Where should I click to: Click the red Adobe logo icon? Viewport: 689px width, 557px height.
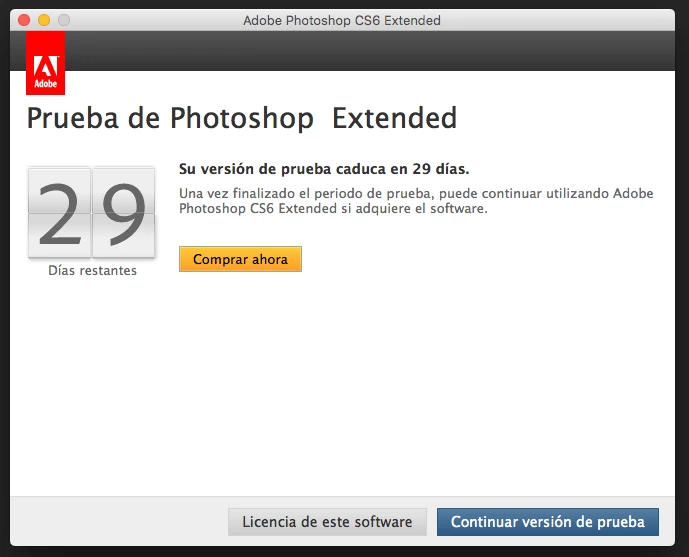tap(45, 63)
